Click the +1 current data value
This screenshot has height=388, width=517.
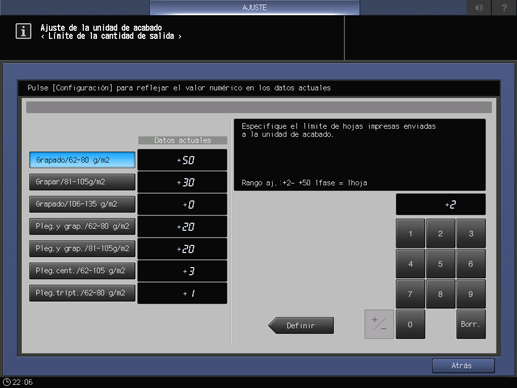pyautogui.click(x=182, y=293)
